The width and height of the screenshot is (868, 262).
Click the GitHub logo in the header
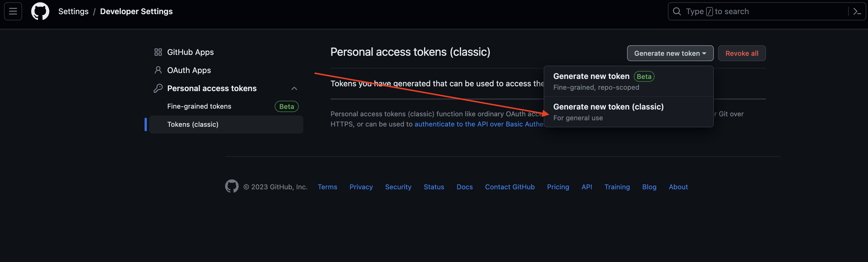click(40, 11)
